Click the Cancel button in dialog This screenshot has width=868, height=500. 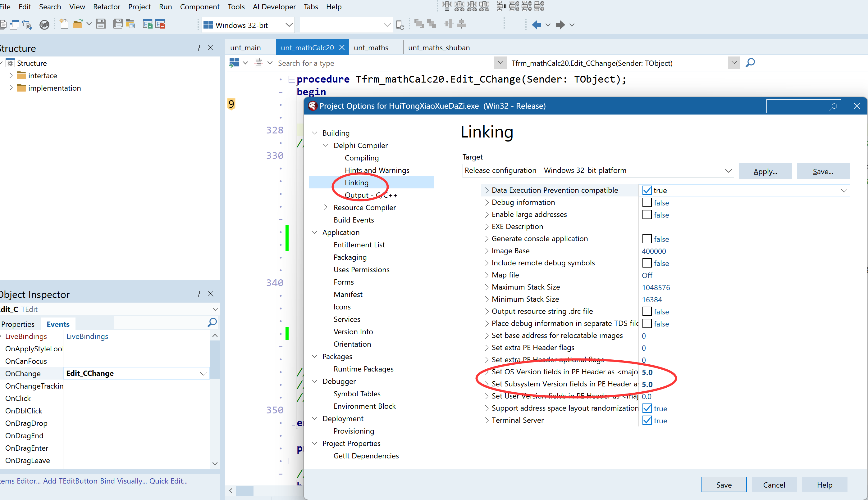[x=774, y=484]
